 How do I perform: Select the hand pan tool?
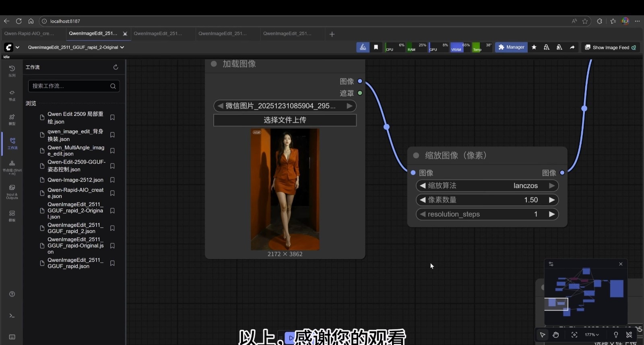(x=556, y=335)
